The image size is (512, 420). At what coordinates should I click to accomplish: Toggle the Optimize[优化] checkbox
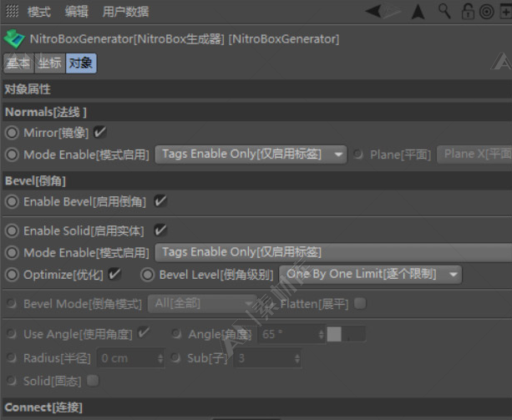(114, 274)
